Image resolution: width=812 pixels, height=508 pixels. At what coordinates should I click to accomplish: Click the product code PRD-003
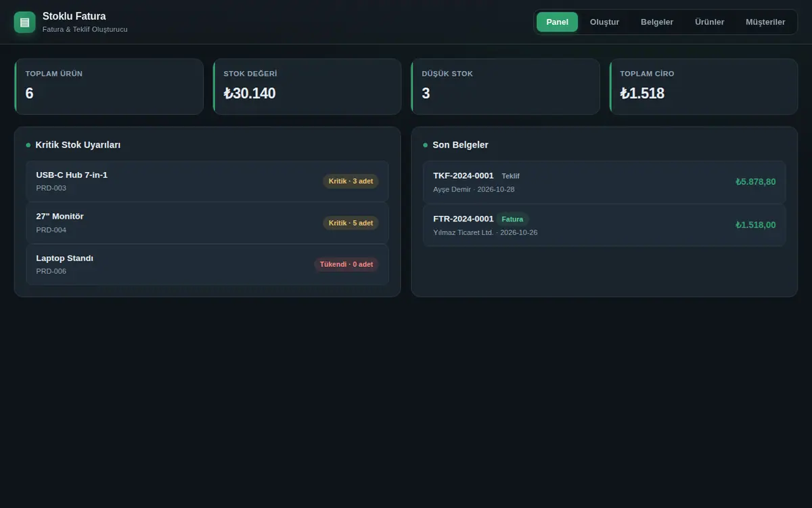click(51, 188)
